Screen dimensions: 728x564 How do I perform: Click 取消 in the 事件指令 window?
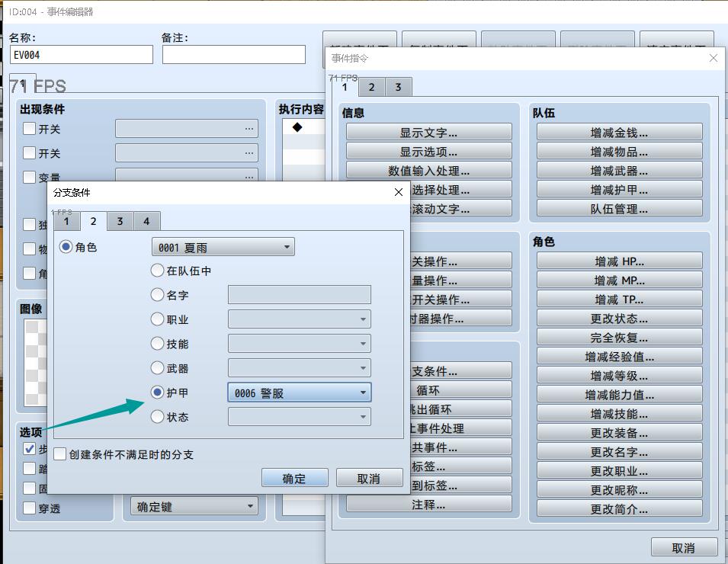tap(684, 547)
